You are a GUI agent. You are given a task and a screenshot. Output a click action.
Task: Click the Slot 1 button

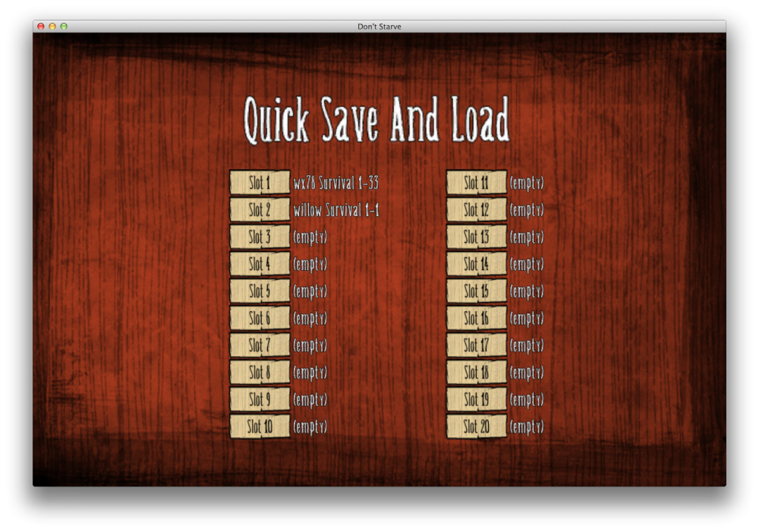260,182
